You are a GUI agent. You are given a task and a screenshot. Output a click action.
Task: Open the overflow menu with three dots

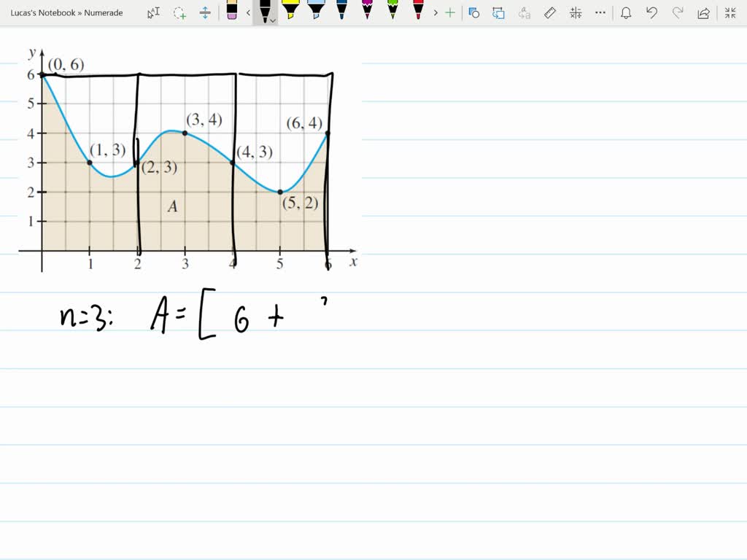[x=600, y=12]
